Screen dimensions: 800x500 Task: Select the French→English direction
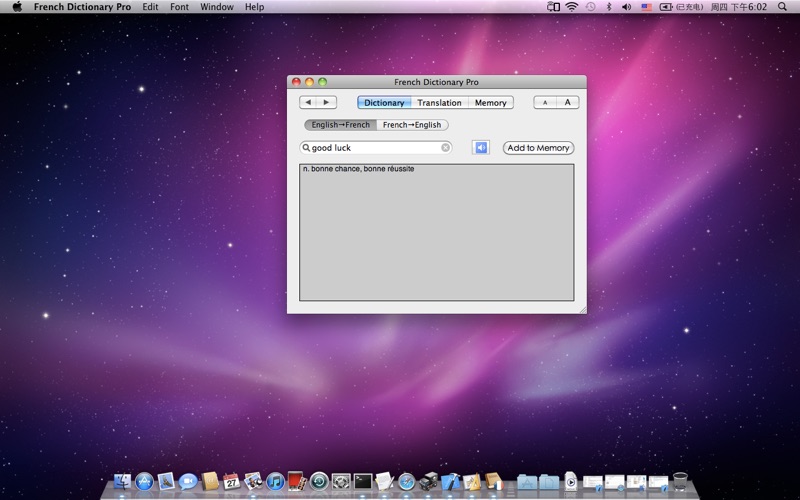(x=412, y=124)
